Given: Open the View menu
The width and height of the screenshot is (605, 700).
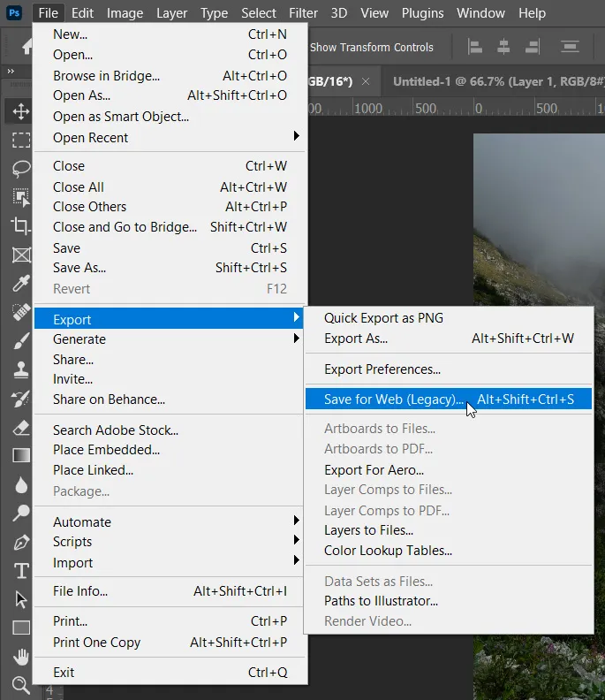Looking at the screenshot, I should [374, 13].
